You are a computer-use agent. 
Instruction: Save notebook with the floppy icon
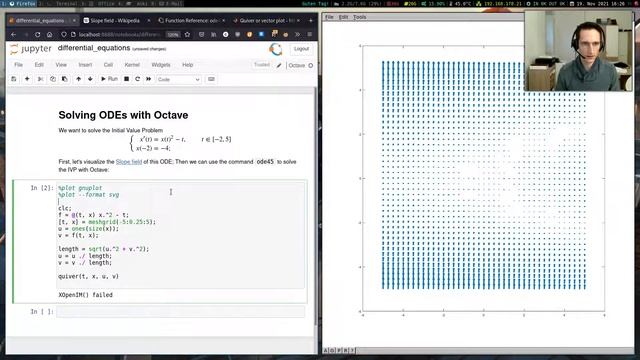(x=13, y=79)
